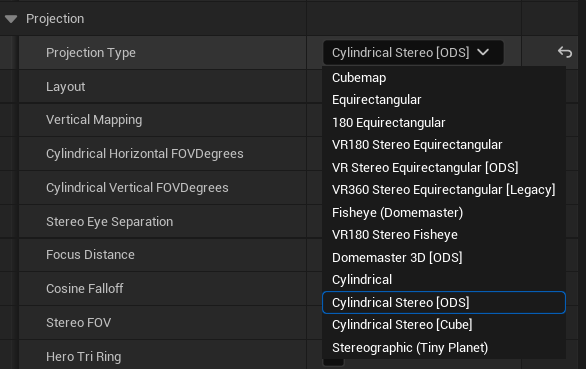Screen dimensions: 586x369
Task: Click the Stereo Eye Separation property row
Action: pyautogui.click(x=163, y=221)
